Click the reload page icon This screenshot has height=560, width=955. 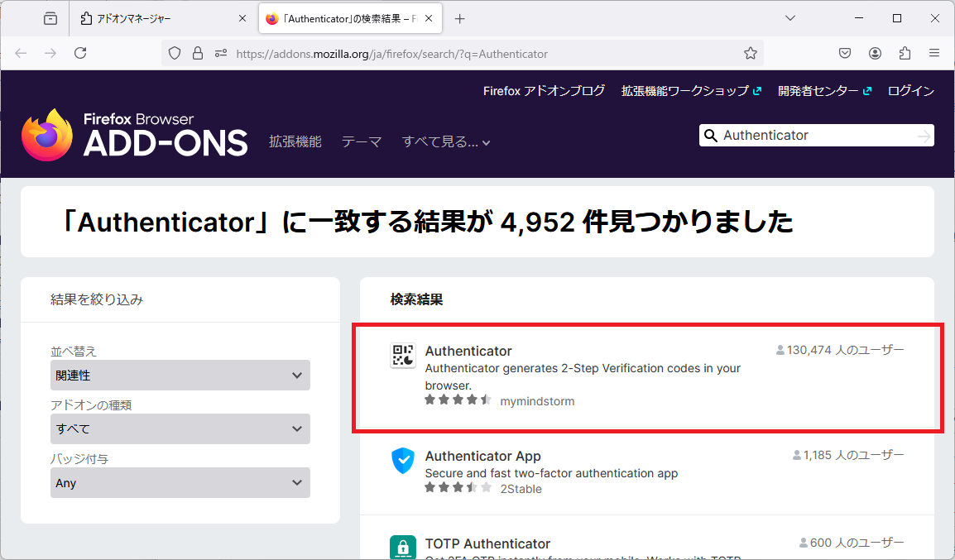click(x=79, y=52)
